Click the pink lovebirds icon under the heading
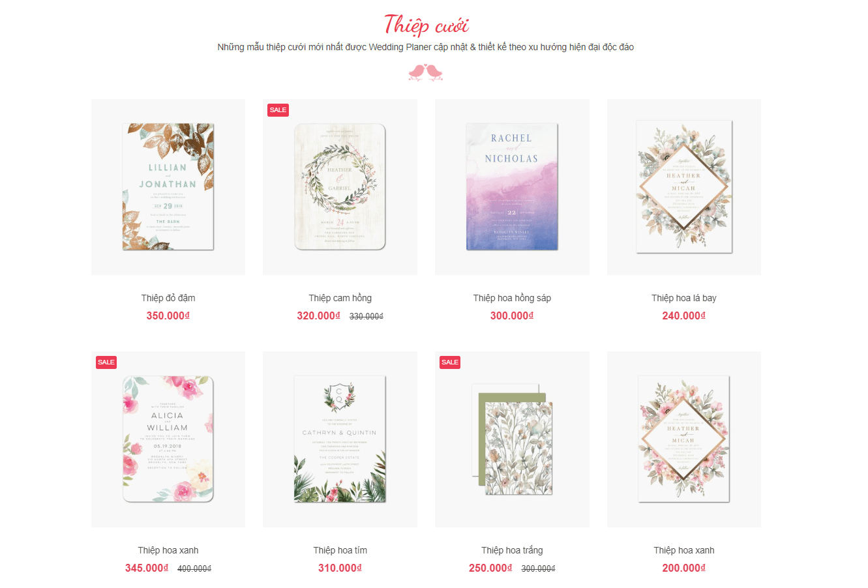Viewport: 868px width, 588px height. [425, 72]
